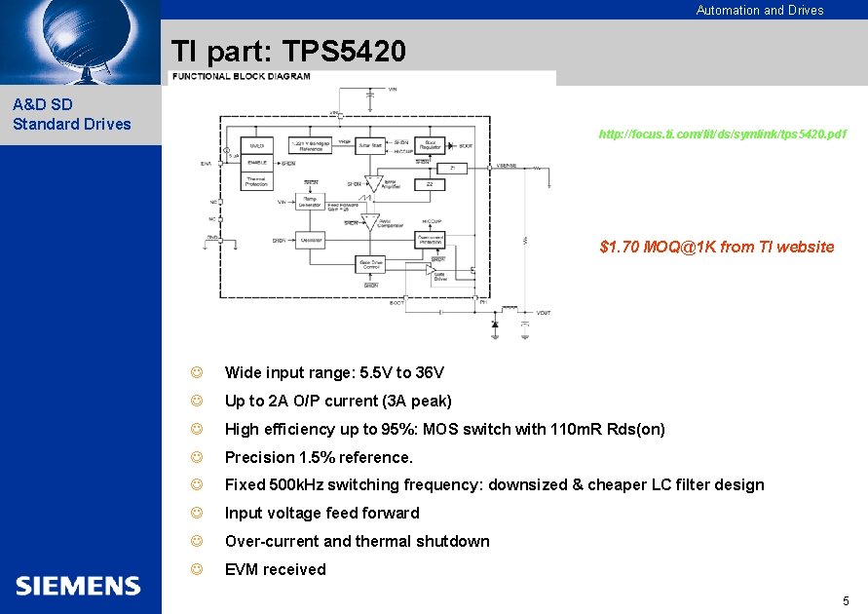The image size is (868, 614).
Task: Click the slide title "TI part: TPS5420"
Action: coord(288,51)
